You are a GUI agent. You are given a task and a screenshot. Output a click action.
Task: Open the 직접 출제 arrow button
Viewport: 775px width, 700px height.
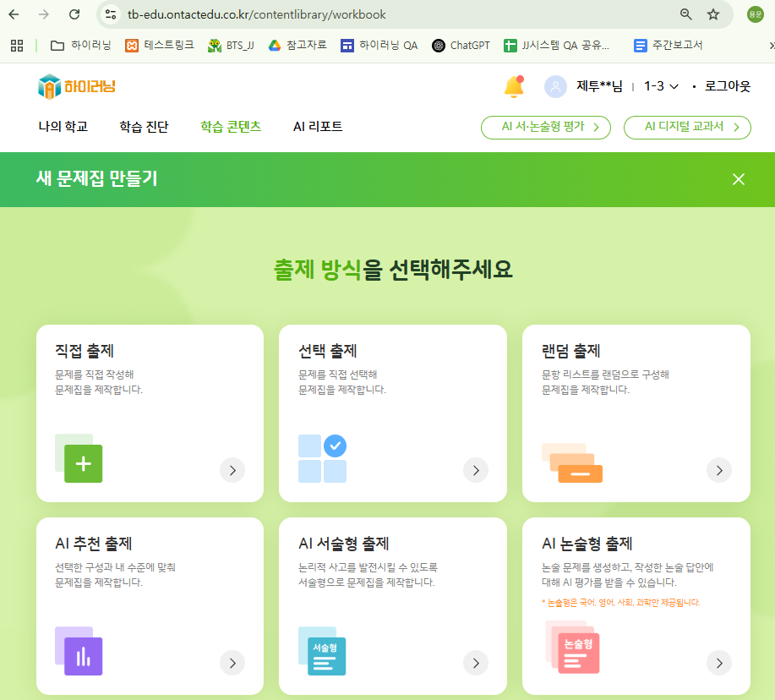pos(232,470)
